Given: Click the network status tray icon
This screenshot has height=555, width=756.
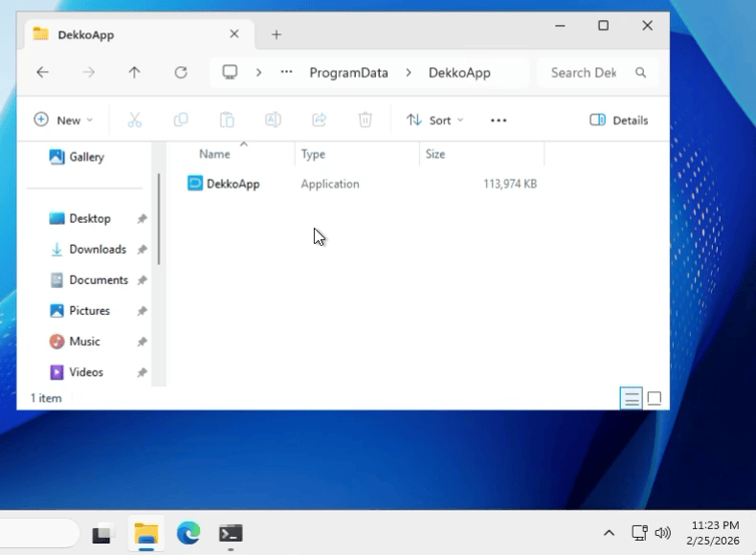Looking at the screenshot, I should [x=639, y=533].
